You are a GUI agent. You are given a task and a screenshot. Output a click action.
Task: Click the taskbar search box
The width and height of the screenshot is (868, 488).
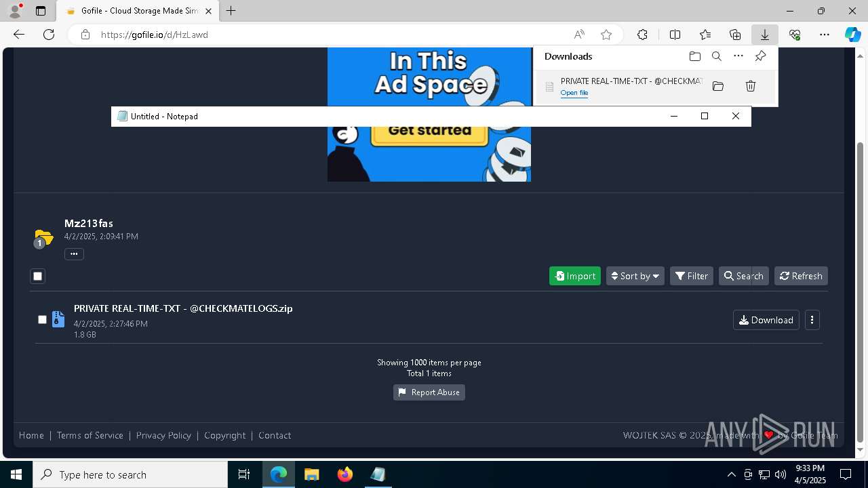coord(130,474)
